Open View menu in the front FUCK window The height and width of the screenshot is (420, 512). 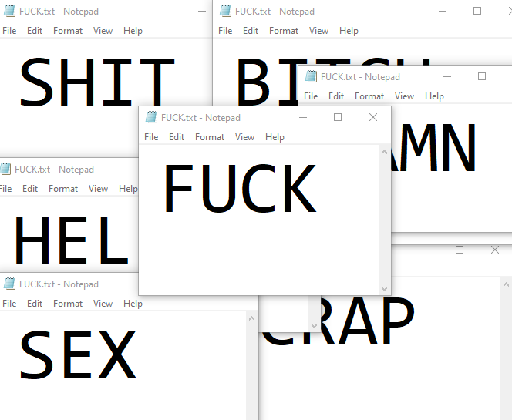244,137
